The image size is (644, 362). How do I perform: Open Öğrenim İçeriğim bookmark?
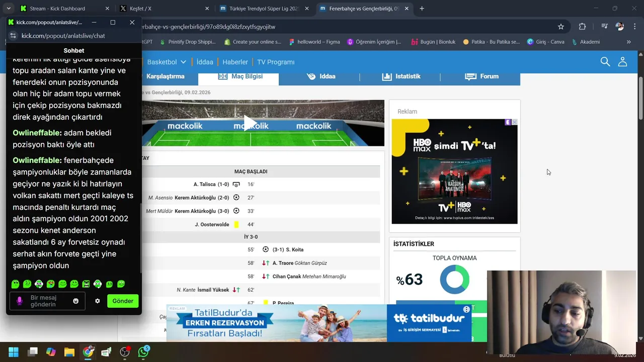[x=374, y=42]
